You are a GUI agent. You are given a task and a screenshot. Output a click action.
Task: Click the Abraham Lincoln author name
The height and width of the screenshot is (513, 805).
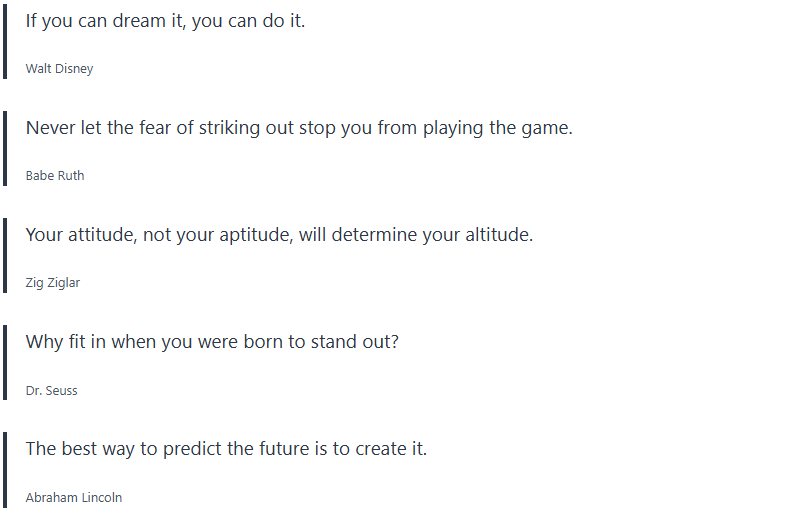74,497
